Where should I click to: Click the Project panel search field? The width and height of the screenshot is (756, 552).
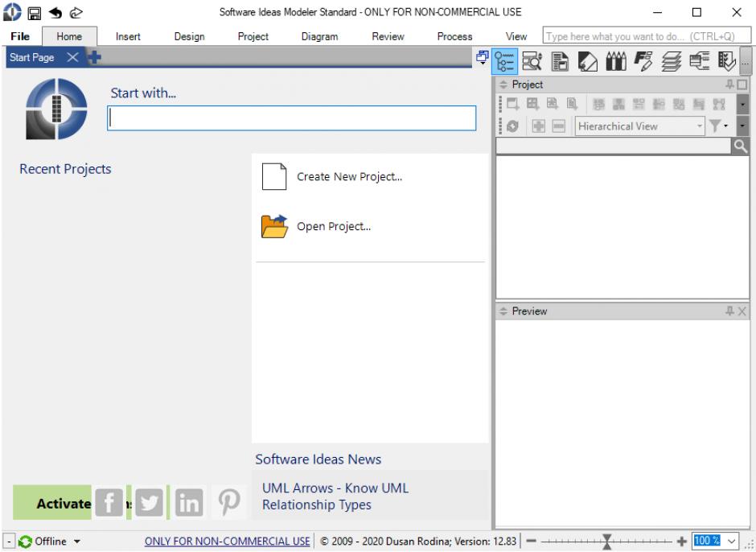click(614, 146)
